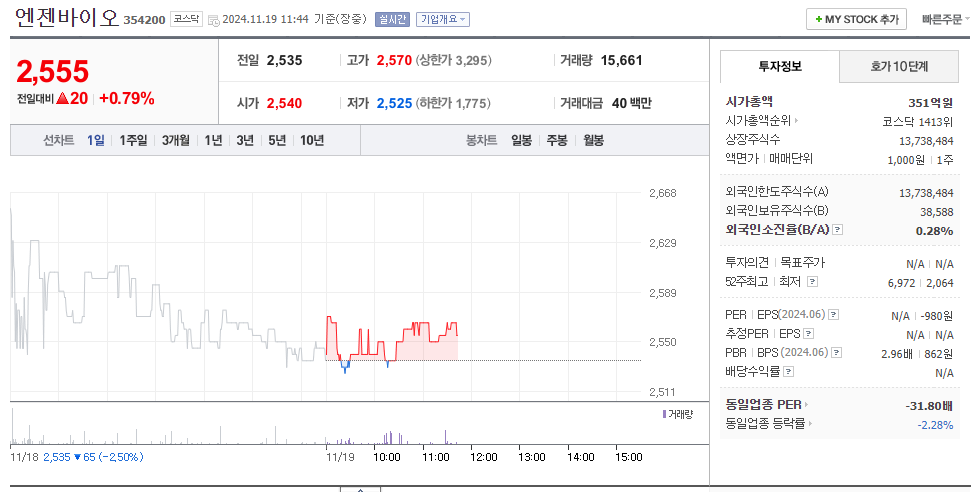Click the 10:00 time axis label

[x=387, y=457]
